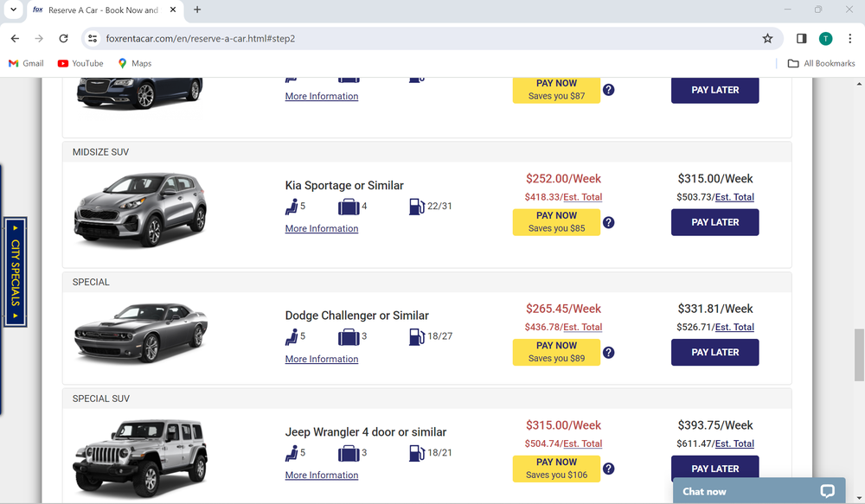Open More Information for Jeep Wrangler
Screen dimensions: 865x504
(x=322, y=475)
